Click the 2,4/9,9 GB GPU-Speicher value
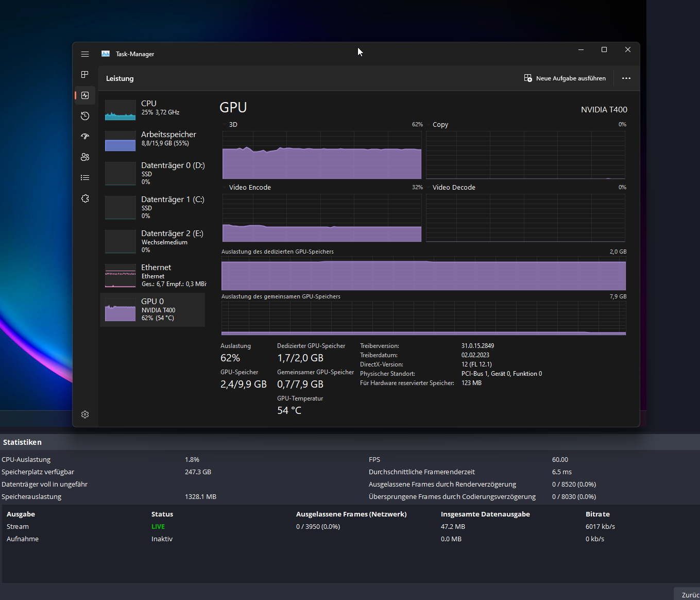Image resolution: width=700 pixels, height=600 pixels. click(244, 384)
